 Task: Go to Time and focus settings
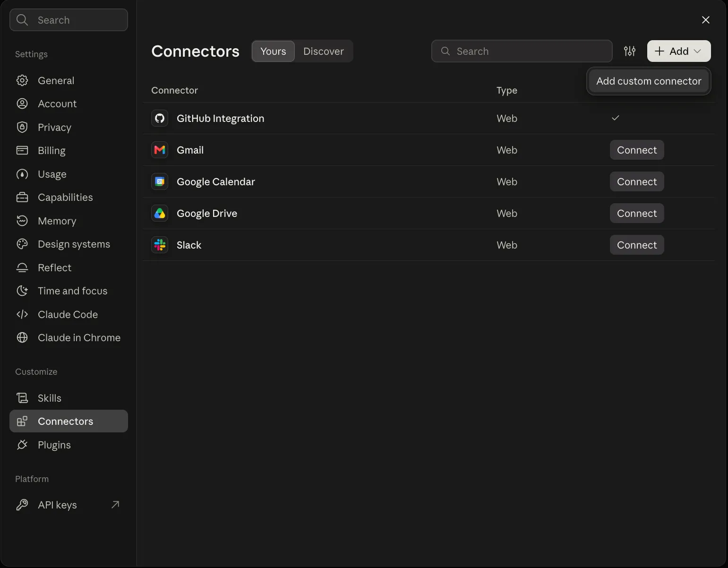[x=69, y=291]
